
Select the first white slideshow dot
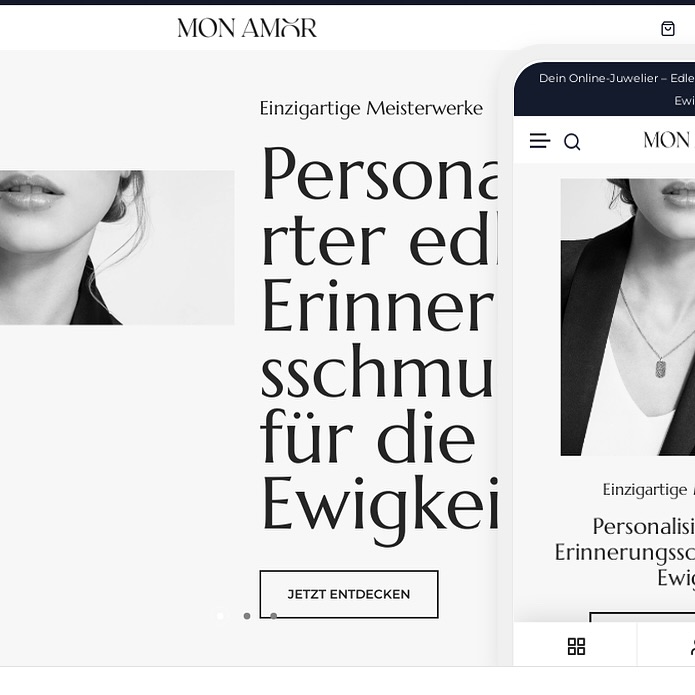tap(220, 616)
